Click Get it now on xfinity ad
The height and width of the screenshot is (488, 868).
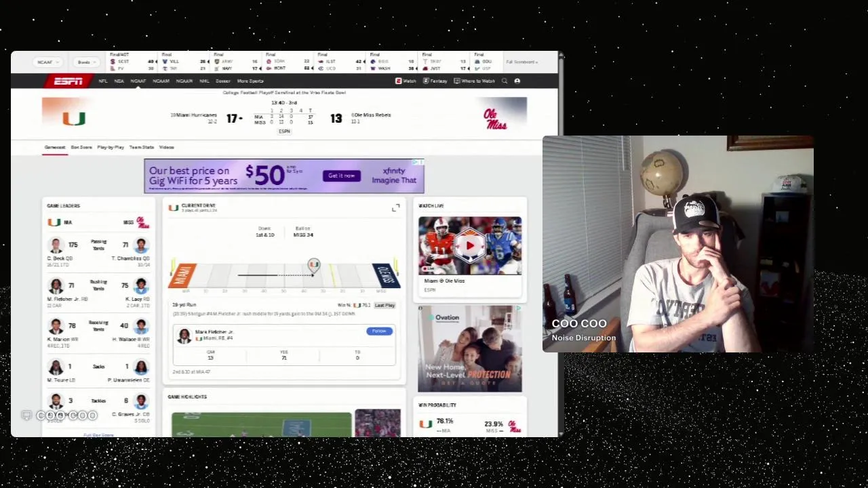click(x=342, y=176)
